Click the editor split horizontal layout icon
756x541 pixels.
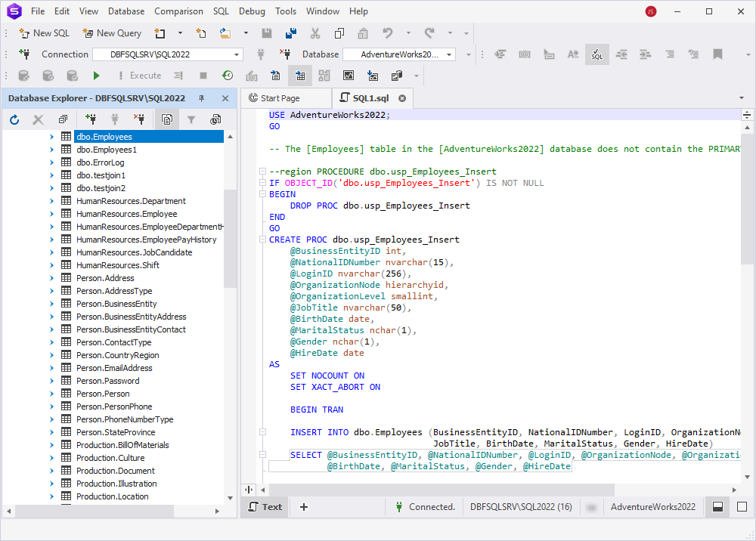coord(717,507)
